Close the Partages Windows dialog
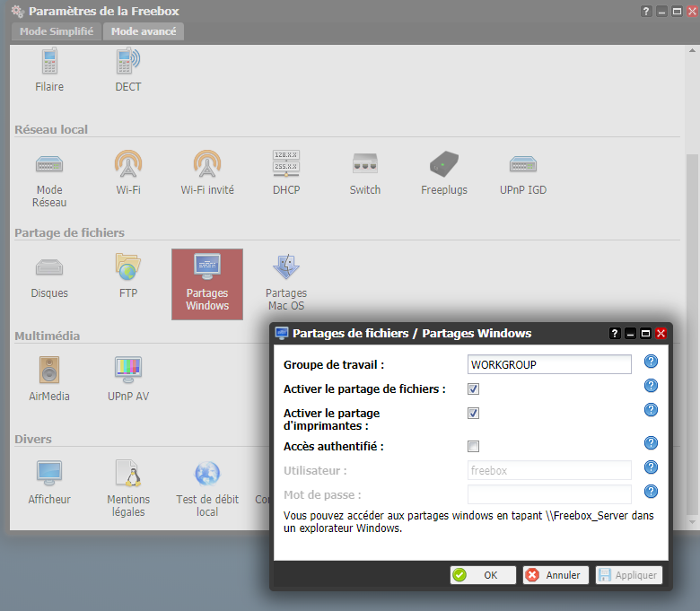 tap(661, 334)
